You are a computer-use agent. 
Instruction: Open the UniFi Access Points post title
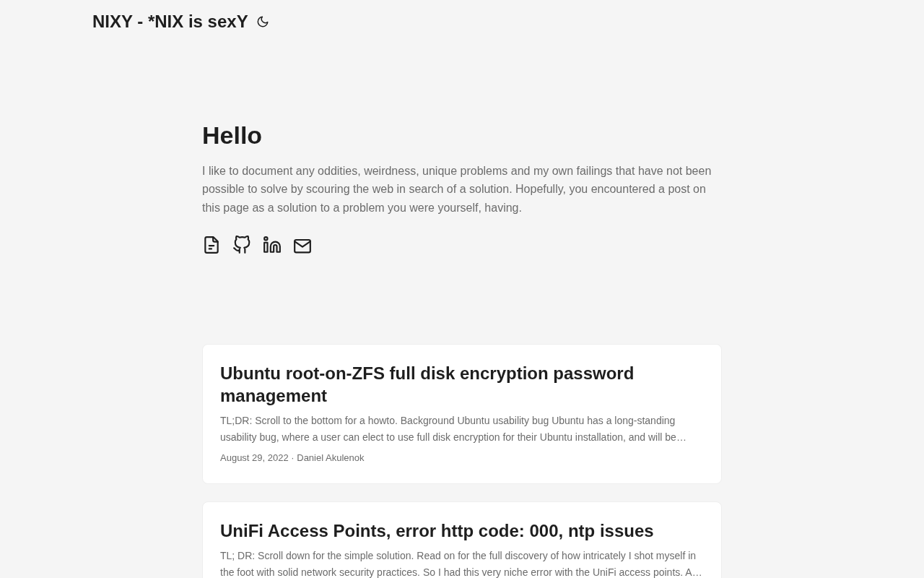(436, 531)
